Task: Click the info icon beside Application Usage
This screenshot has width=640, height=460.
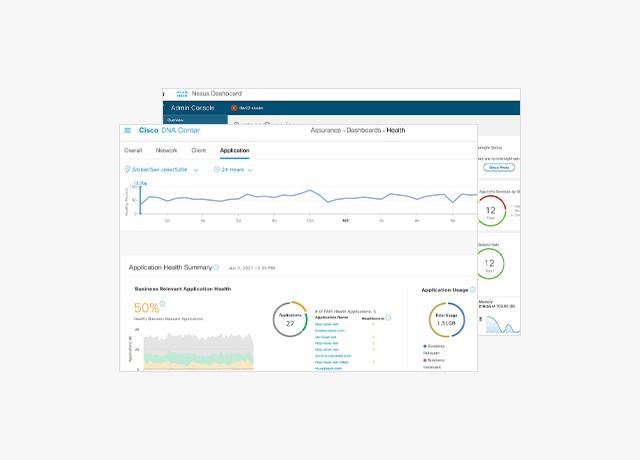Action: (473, 289)
